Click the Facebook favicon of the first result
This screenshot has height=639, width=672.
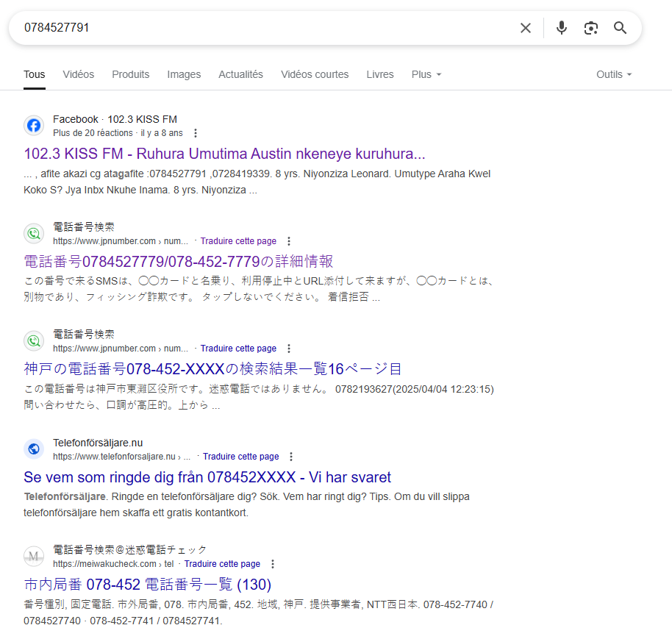coord(34,126)
